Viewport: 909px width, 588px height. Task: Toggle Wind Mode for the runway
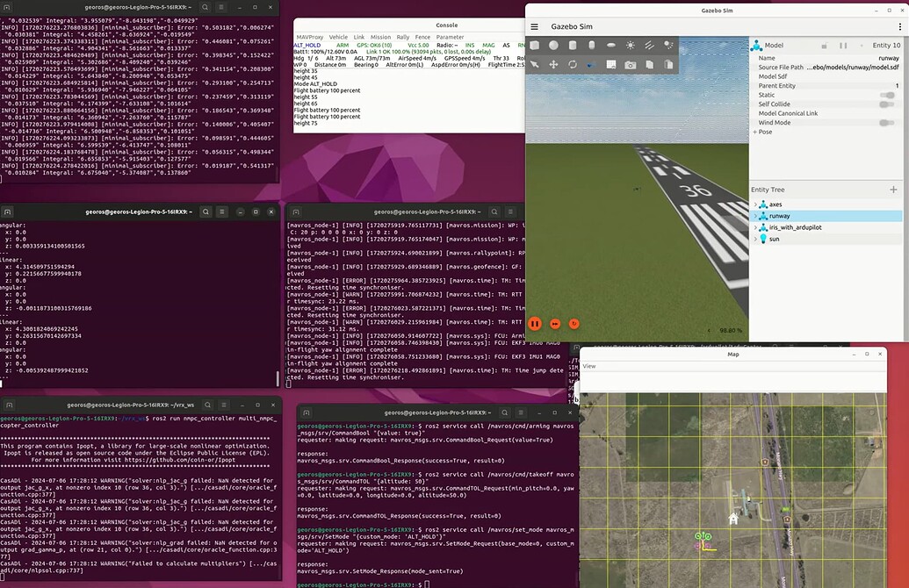point(887,122)
